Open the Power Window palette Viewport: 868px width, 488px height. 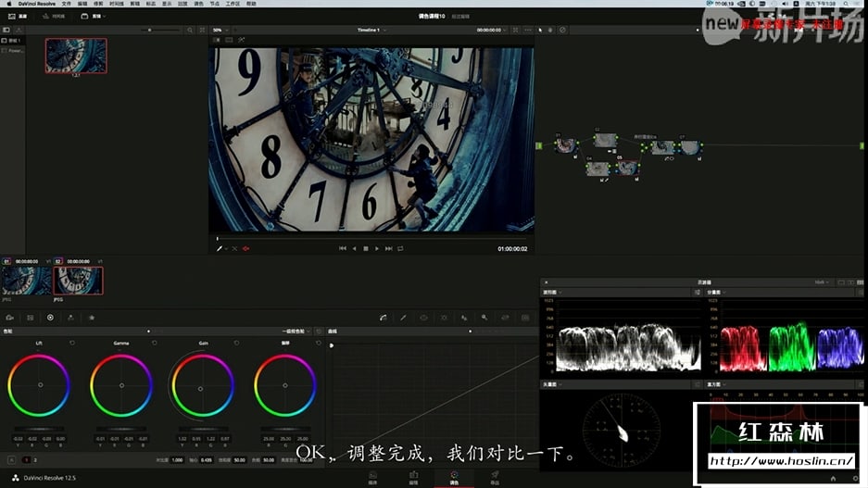[x=424, y=318]
